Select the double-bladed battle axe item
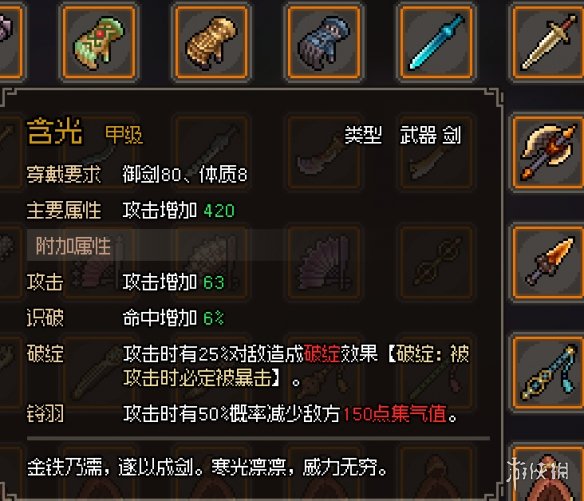Viewport: 584px width, 501px height. (548, 152)
